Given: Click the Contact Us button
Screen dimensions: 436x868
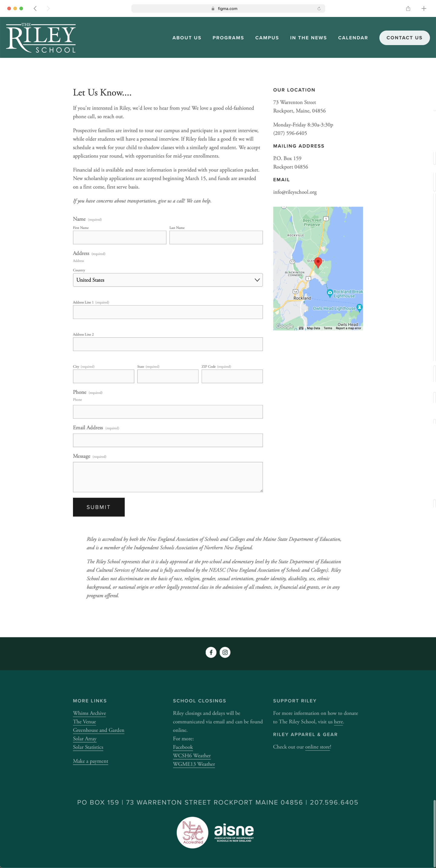Looking at the screenshot, I should click(404, 38).
